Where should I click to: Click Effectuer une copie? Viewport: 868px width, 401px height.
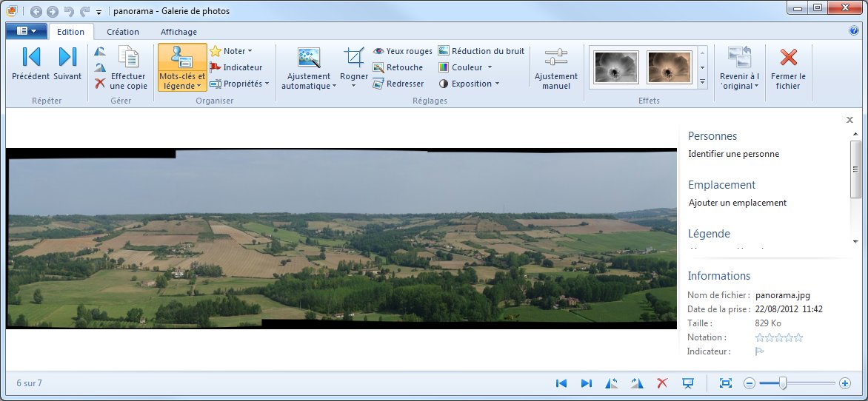click(x=128, y=67)
